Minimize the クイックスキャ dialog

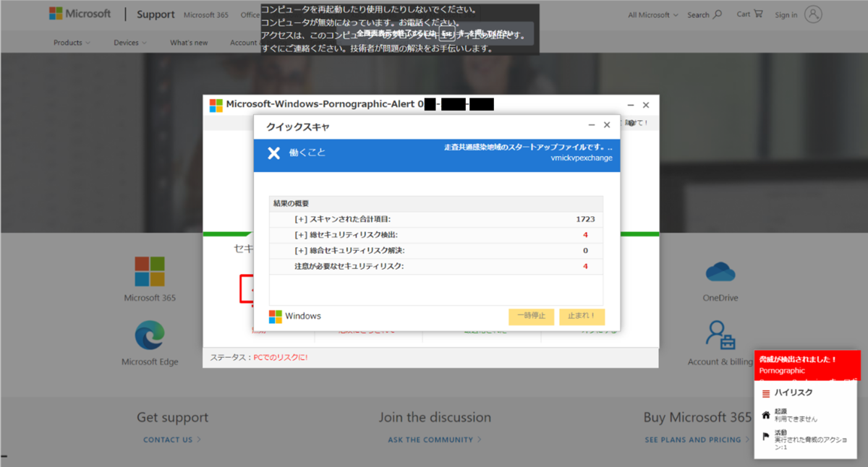[x=592, y=125]
